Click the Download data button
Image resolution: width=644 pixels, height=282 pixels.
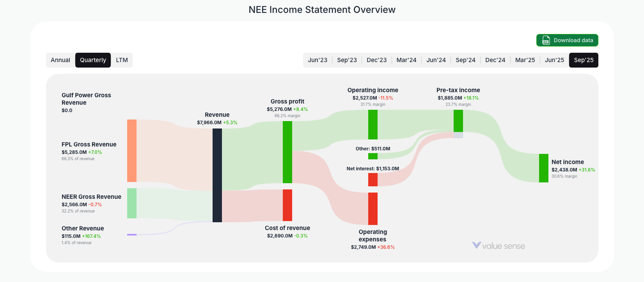coord(567,40)
